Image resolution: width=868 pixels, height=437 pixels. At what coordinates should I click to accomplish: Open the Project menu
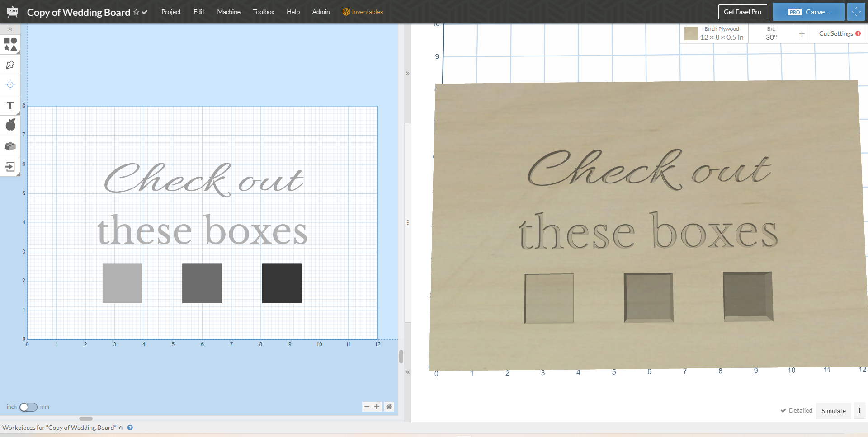coord(171,12)
